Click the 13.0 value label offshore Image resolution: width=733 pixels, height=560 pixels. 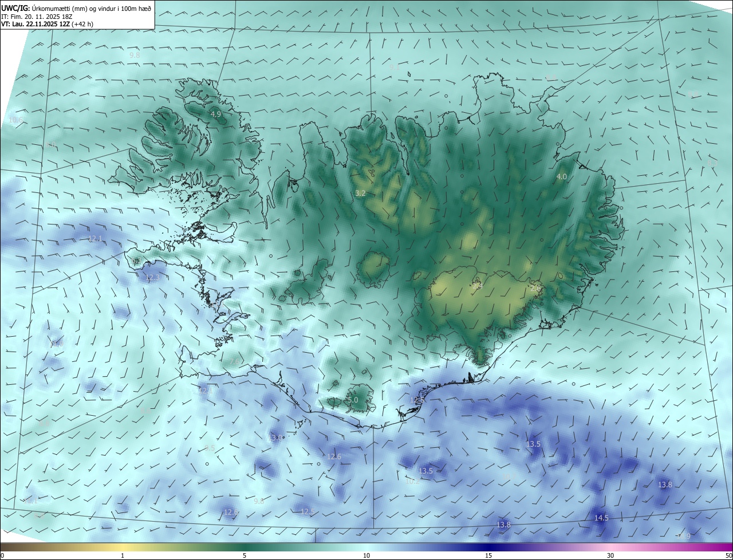276,437
